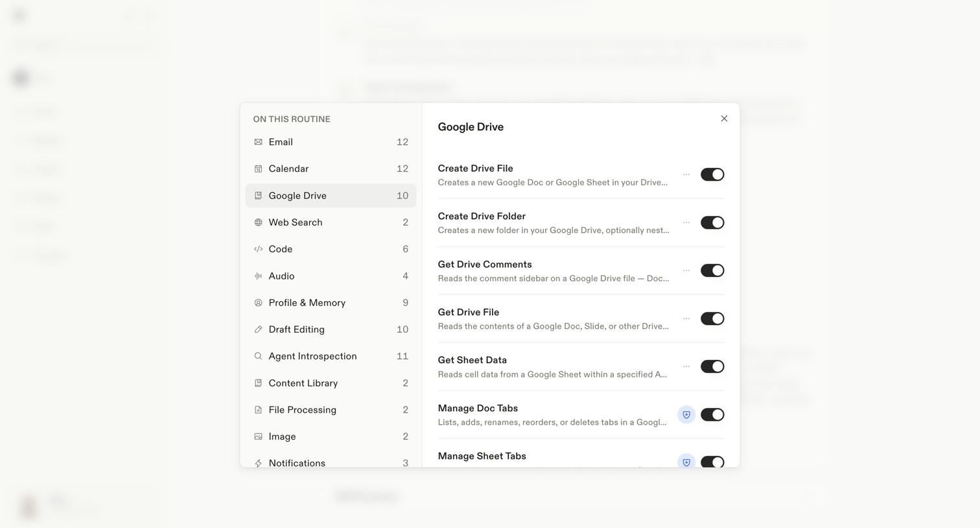980x528 pixels.
Task: Switch to Content Library tools
Action: click(x=331, y=383)
